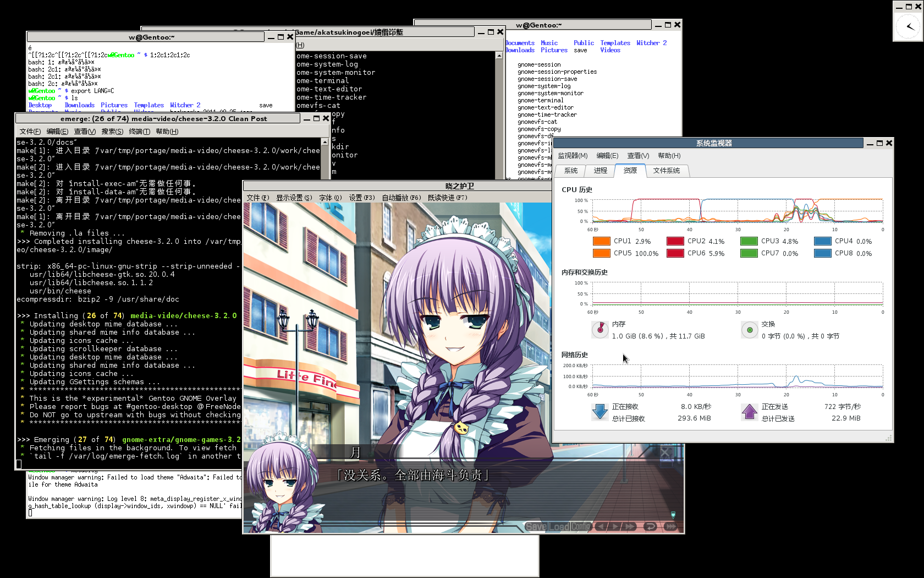Open CPU1 orange color picker

(602, 241)
